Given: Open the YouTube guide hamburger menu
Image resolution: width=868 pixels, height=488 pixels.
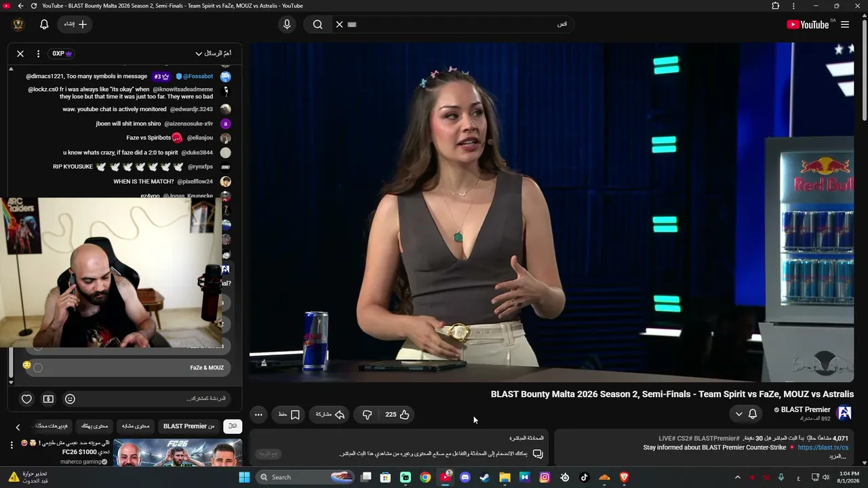Looking at the screenshot, I should [x=845, y=24].
